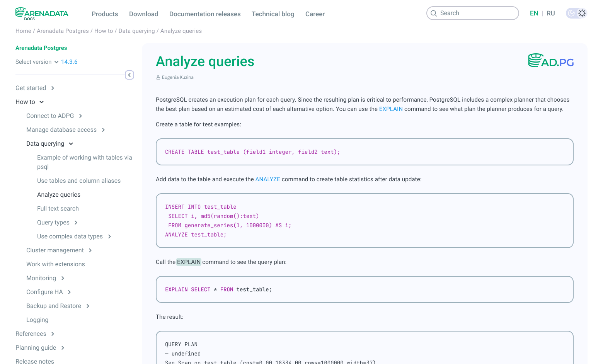Follow the ANALYZE command link
This screenshot has width=603, height=364.
(267, 179)
